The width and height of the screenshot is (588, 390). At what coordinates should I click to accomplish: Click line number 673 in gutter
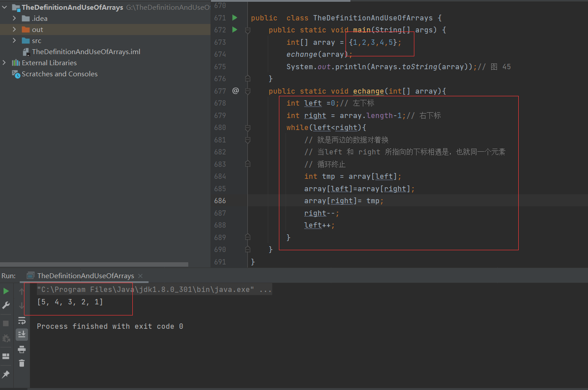coord(220,42)
